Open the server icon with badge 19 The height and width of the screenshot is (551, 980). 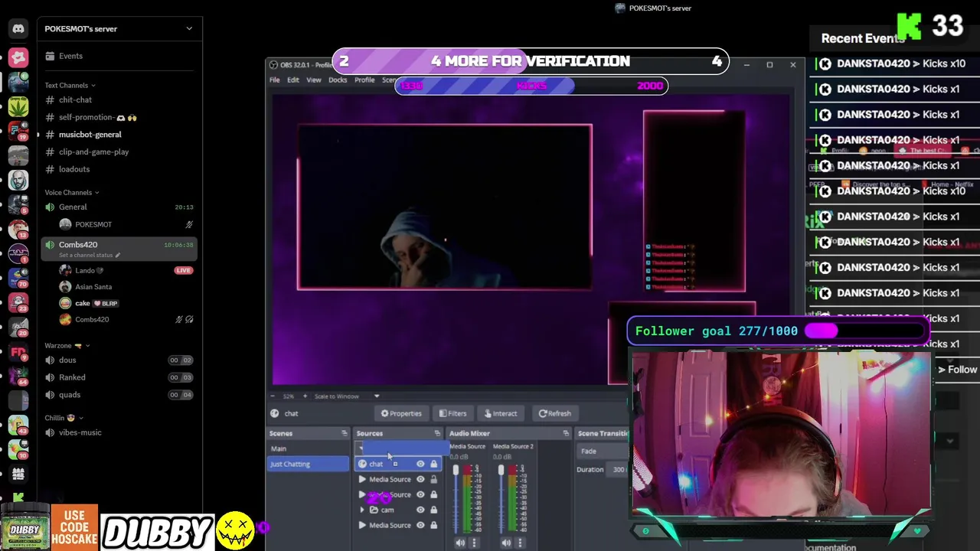[18, 131]
